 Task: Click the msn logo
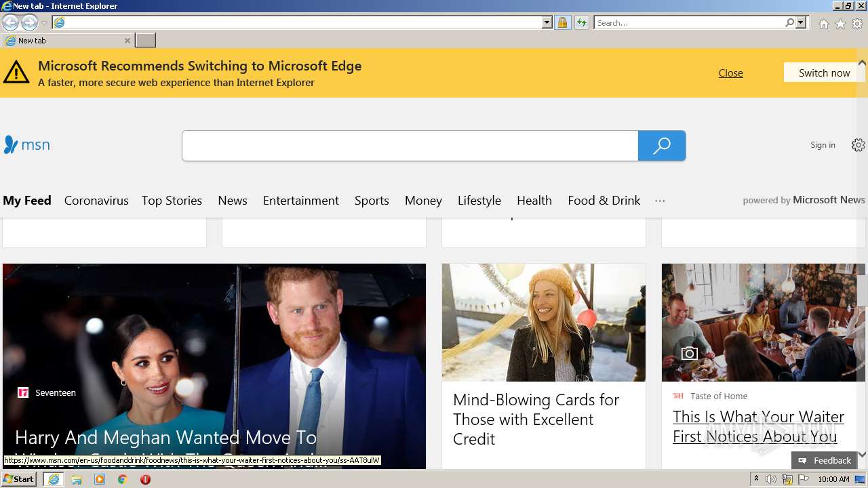coord(27,144)
